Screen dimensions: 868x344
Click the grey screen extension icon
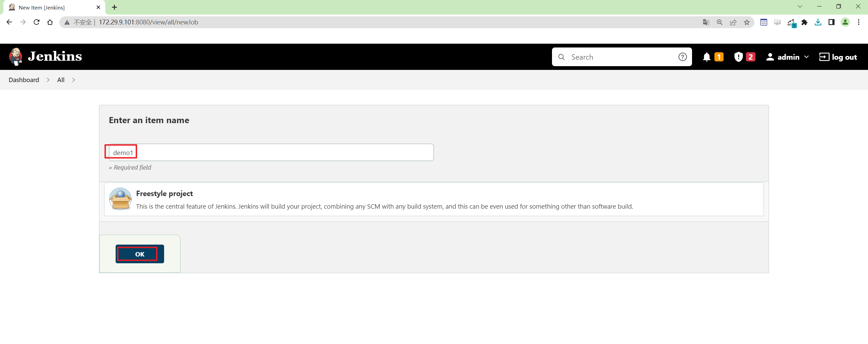[x=777, y=22]
